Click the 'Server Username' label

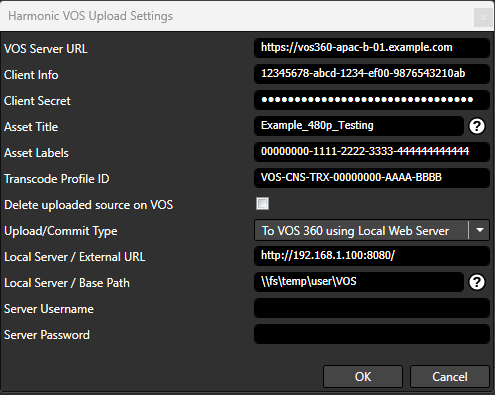49,309
